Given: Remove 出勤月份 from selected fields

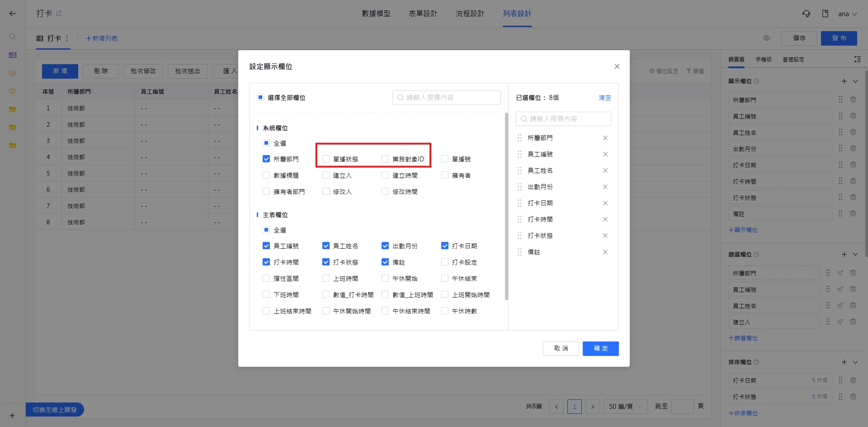Looking at the screenshot, I should 605,187.
